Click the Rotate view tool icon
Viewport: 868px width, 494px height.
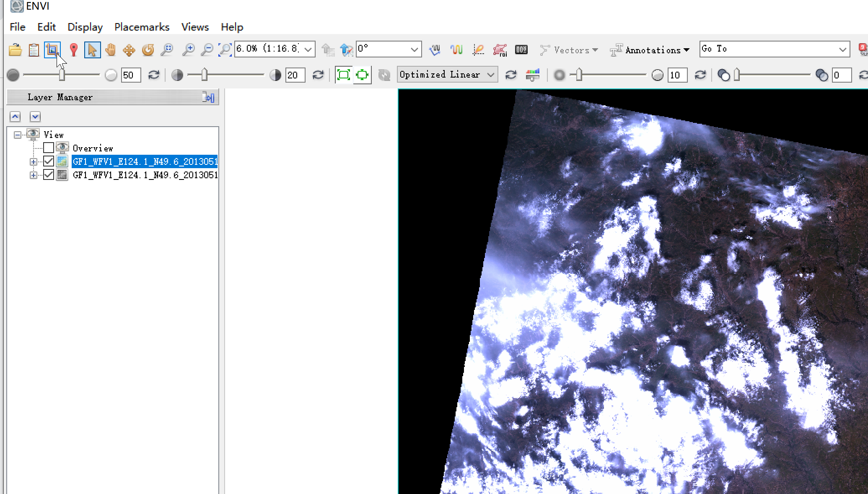pyautogui.click(x=148, y=50)
